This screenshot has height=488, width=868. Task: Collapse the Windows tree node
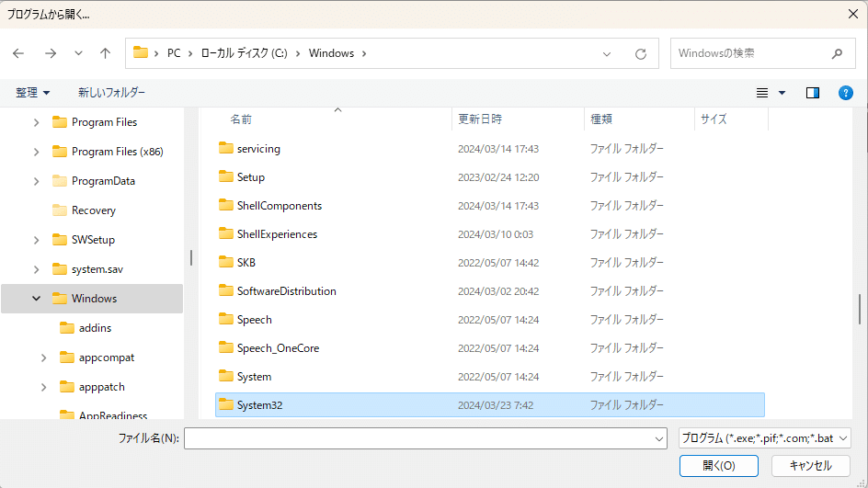[37, 299]
